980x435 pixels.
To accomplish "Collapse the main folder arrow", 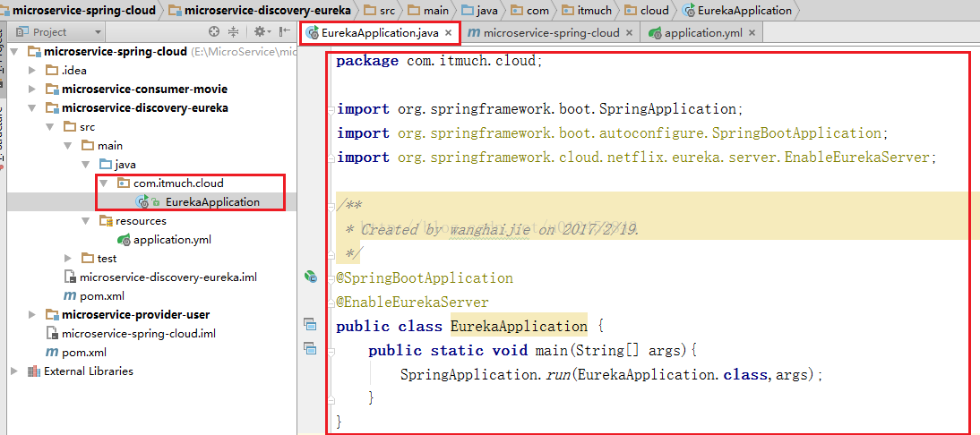I will click(x=67, y=145).
